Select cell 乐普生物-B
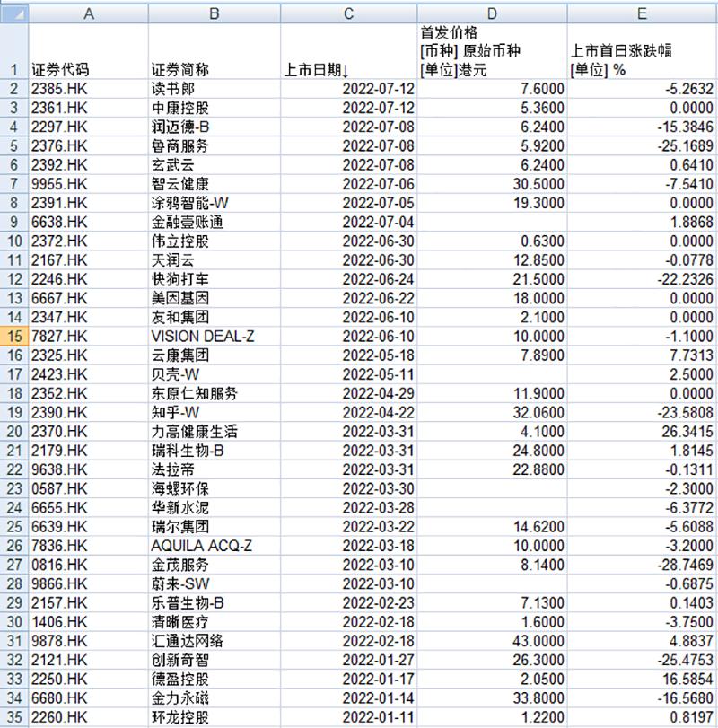The height and width of the screenshot is (728, 718). 215,602
